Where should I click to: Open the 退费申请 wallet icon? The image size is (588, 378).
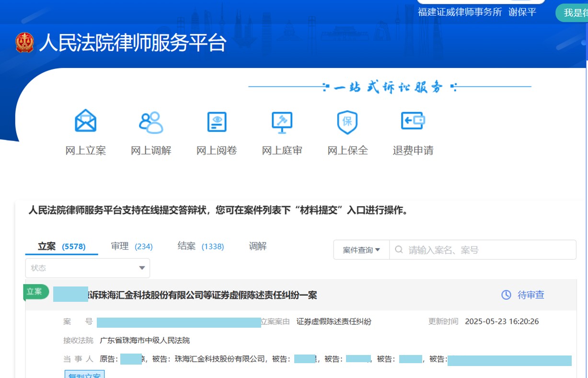click(413, 121)
